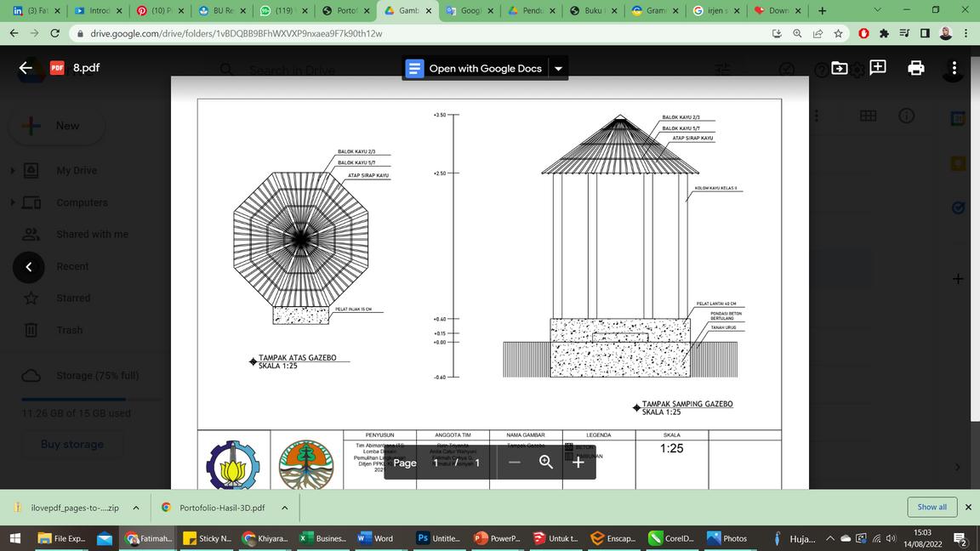Image resolution: width=980 pixels, height=551 pixels.
Task: Click the storage usage progress bar
Action: tap(91, 399)
